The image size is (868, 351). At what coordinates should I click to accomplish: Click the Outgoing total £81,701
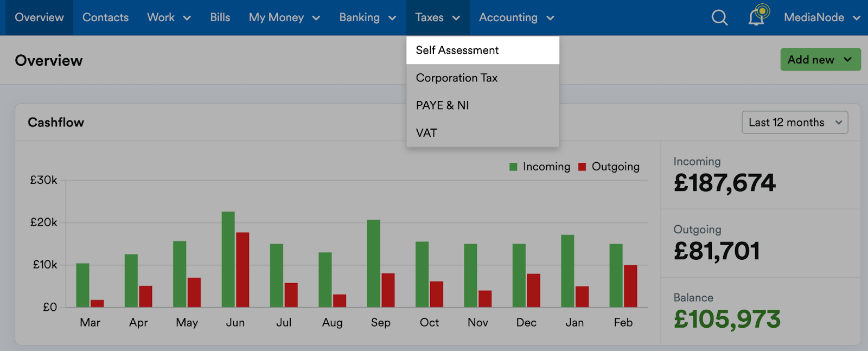(717, 251)
